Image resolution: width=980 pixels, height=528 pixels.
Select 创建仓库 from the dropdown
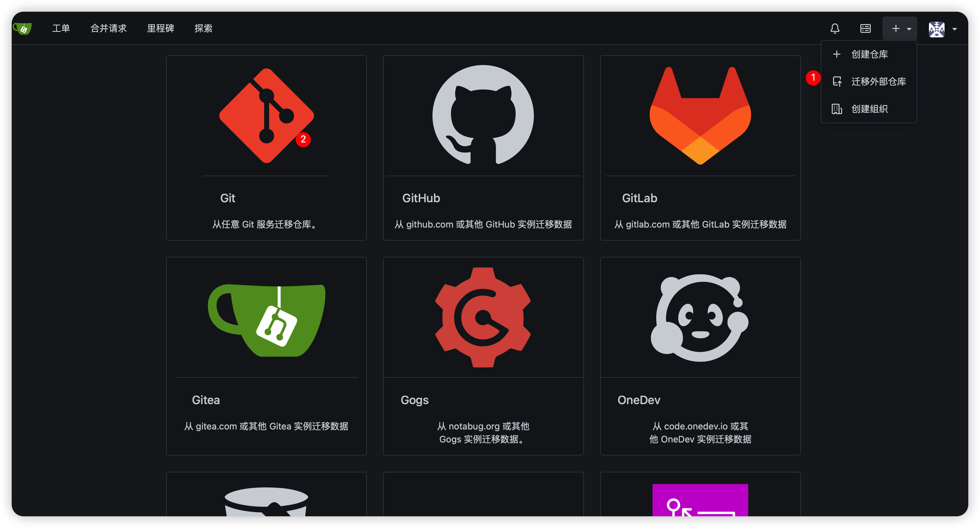[x=869, y=54]
